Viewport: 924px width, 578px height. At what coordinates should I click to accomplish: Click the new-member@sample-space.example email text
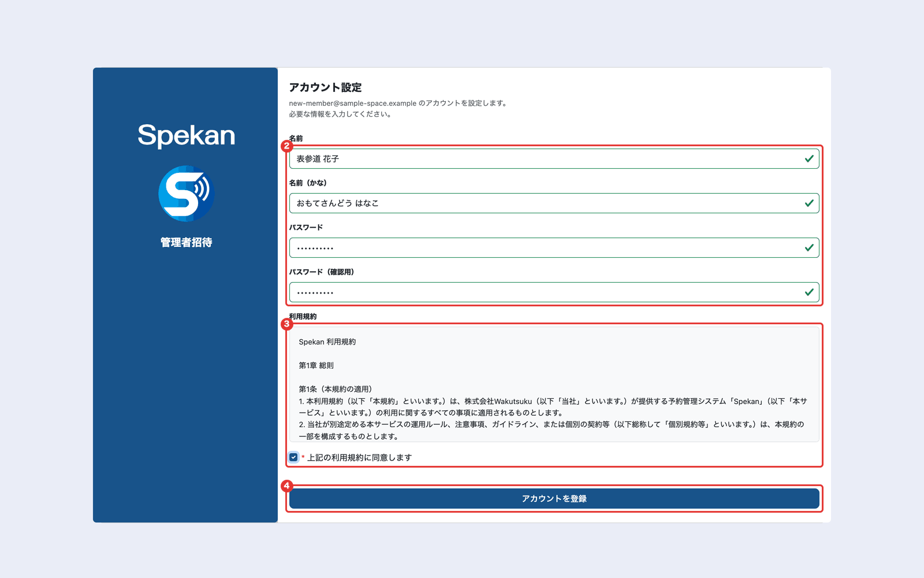[353, 103]
